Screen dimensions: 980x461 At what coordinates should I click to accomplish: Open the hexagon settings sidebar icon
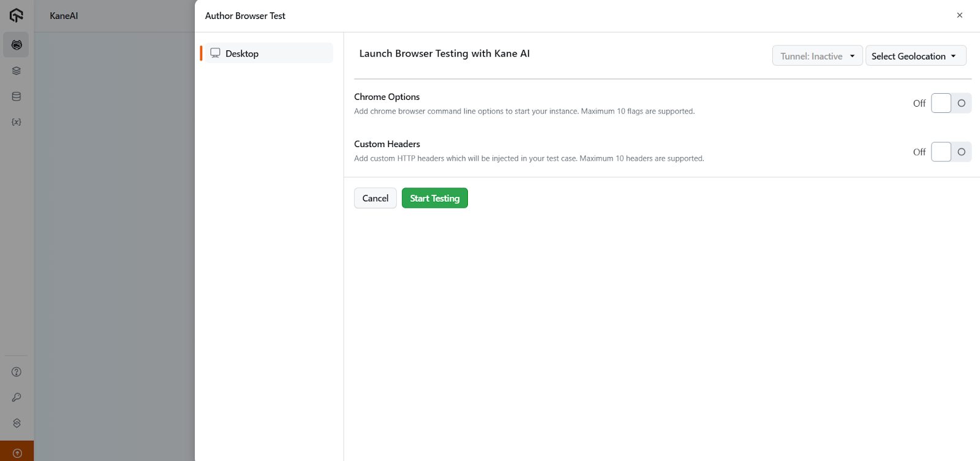pyautogui.click(x=17, y=423)
